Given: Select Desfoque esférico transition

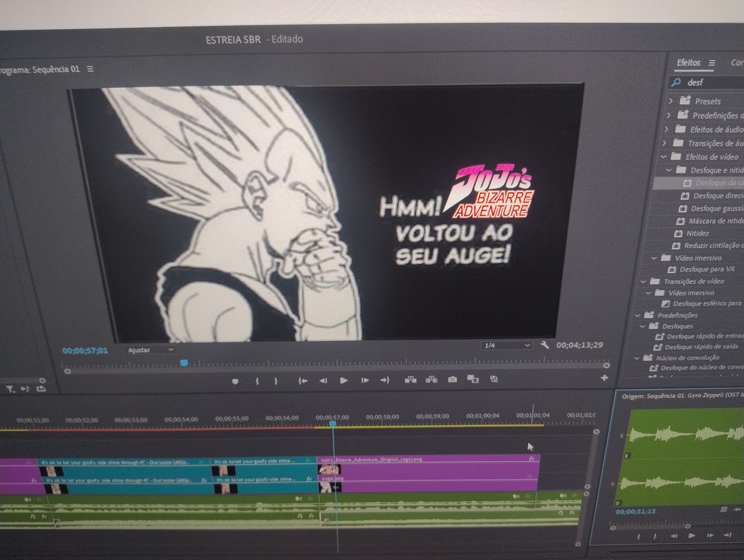Looking at the screenshot, I should pyautogui.click(x=701, y=304).
